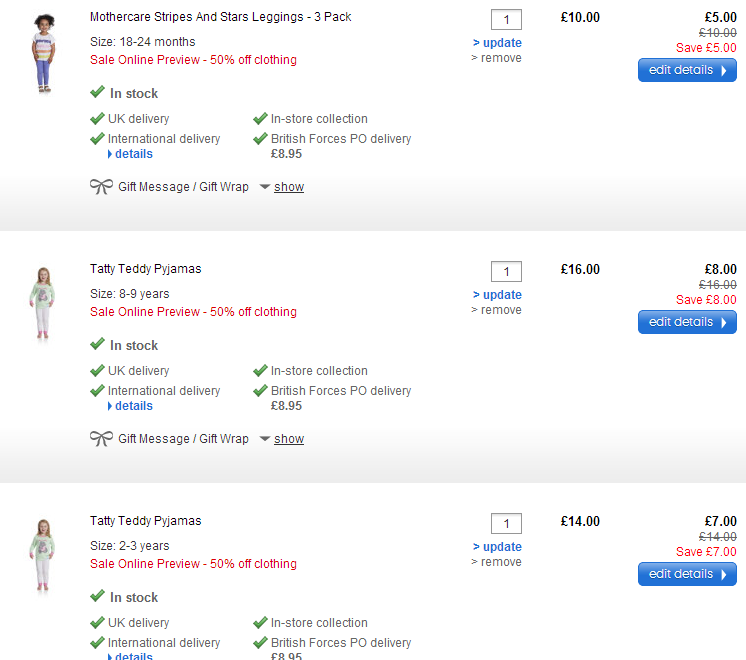Click the quantity field for Leggings 3 Pack
Viewport: 746px width, 660px height.
(x=506, y=20)
